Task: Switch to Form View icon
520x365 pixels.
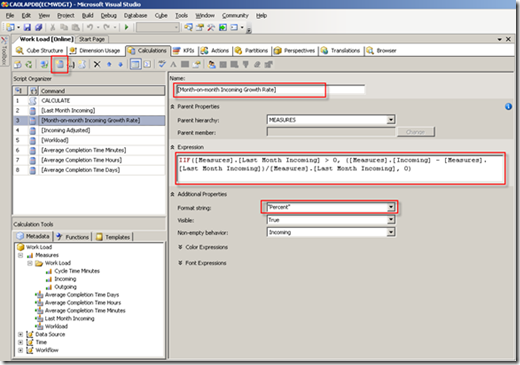Action: tap(135, 64)
